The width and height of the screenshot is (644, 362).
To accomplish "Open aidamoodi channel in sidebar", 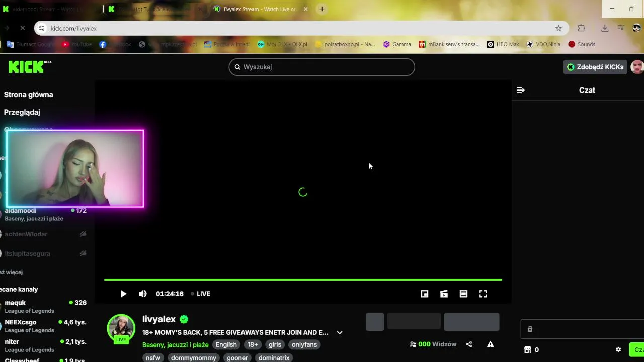I will tap(44, 214).
